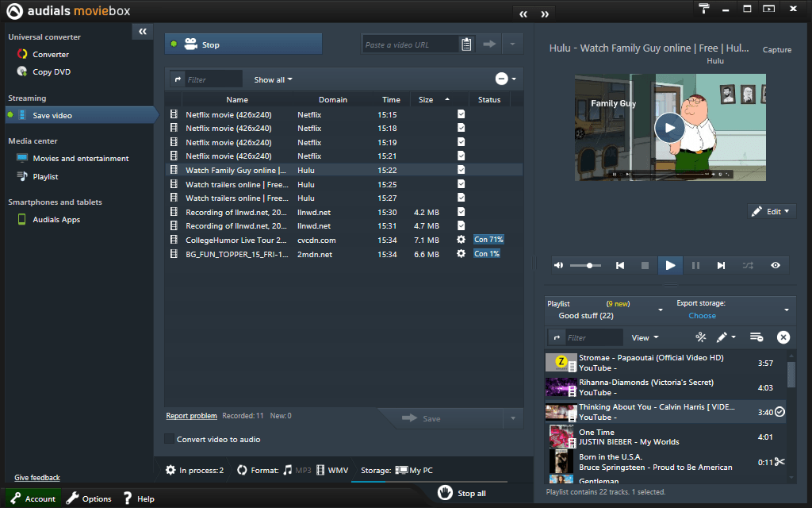This screenshot has width=812, height=508.
Task: Click the clipboard icon beside the video URL field
Action: click(466, 44)
